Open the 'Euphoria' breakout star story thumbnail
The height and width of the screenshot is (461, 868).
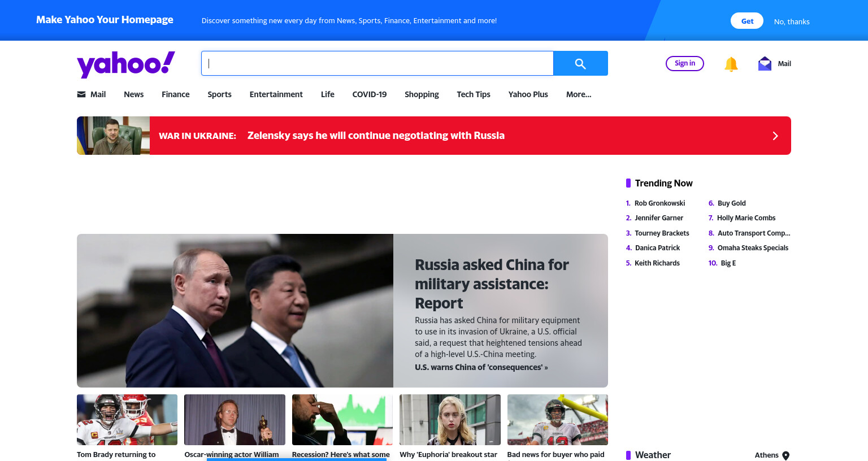[450, 420]
